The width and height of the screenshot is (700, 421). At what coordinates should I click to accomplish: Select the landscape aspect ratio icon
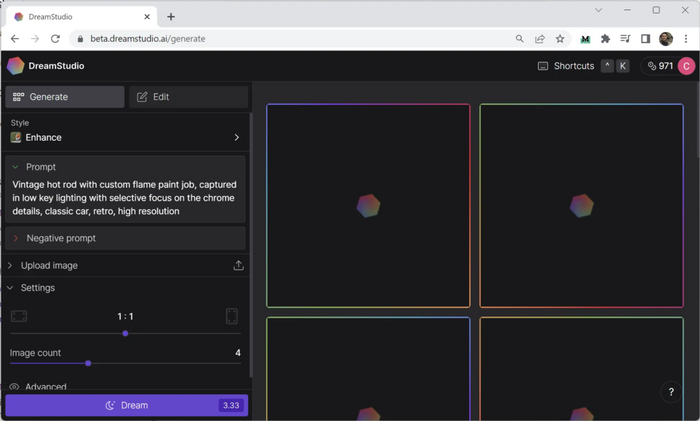pyautogui.click(x=19, y=316)
